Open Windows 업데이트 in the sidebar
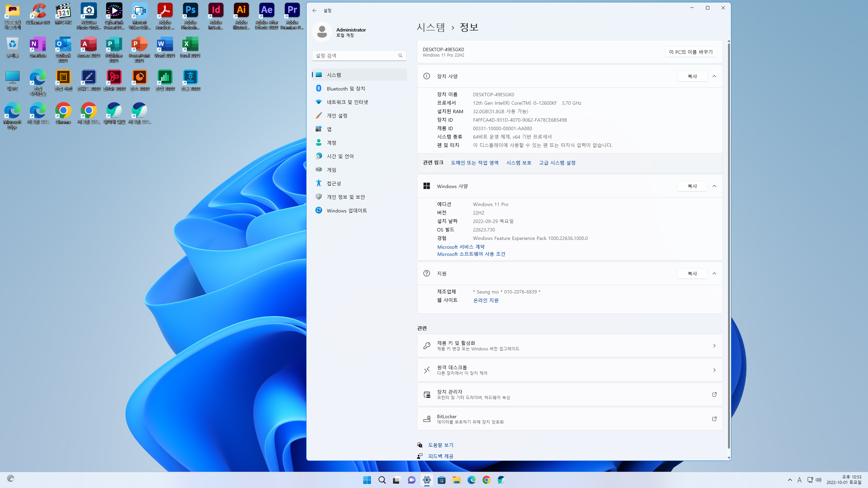Viewport: 868px width, 488px height. 347,210
